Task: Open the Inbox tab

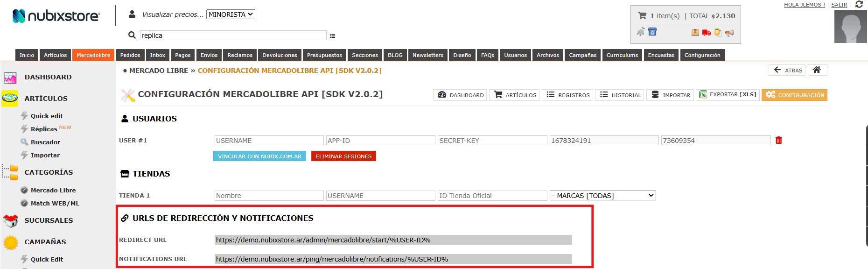Action: coord(158,55)
